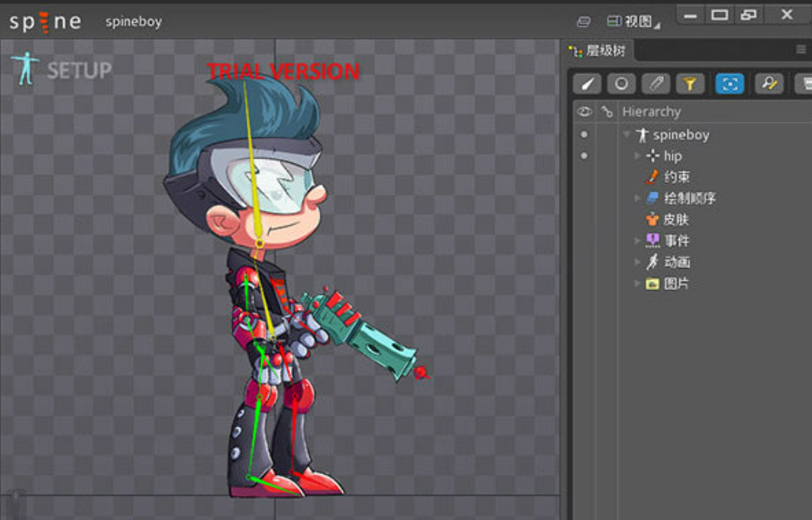812x520 pixels.
Task: Open the find and replace magnifier button
Action: coord(769,84)
